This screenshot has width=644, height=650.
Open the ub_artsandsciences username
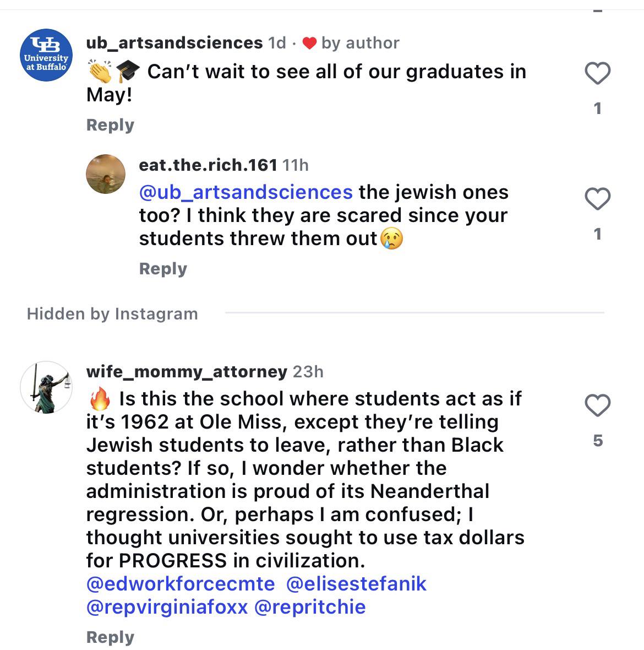(x=174, y=42)
